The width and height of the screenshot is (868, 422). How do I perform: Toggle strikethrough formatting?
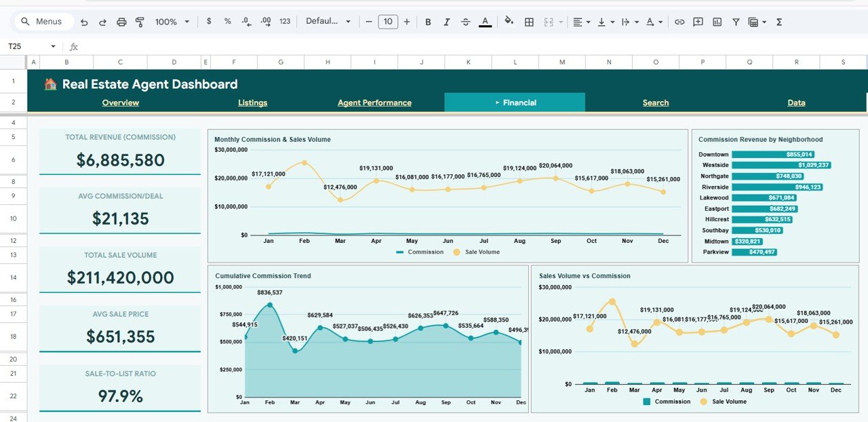(x=466, y=21)
